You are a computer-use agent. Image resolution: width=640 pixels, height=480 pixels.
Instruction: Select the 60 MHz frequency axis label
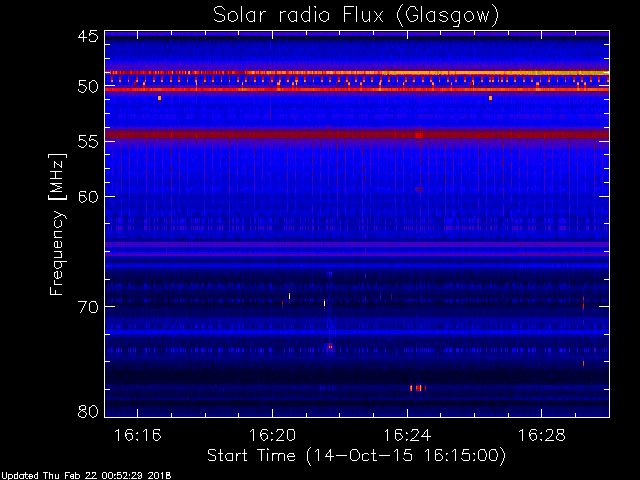[x=88, y=197]
